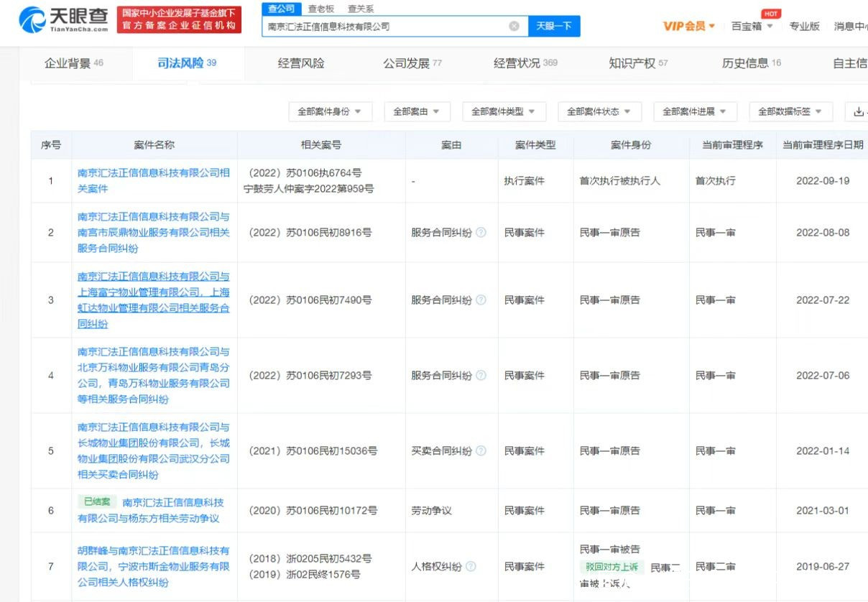Expand the 全部案件身份 filter dropdown

click(x=330, y=111)
